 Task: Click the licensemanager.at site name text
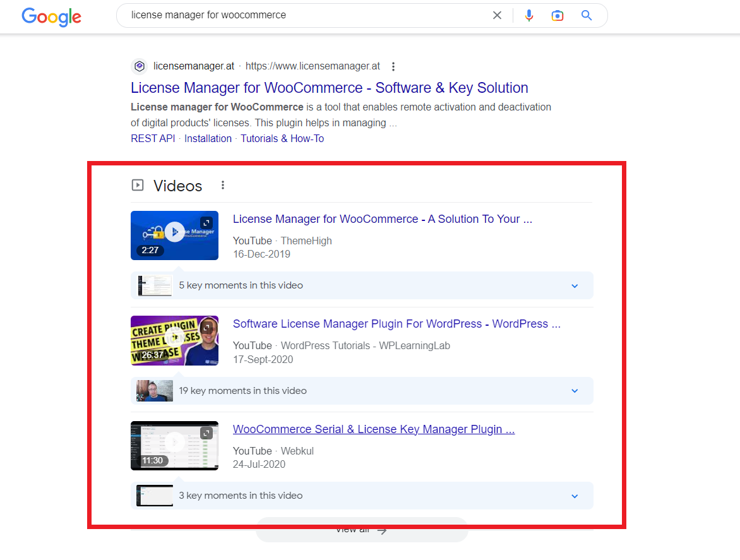[193, 66]
